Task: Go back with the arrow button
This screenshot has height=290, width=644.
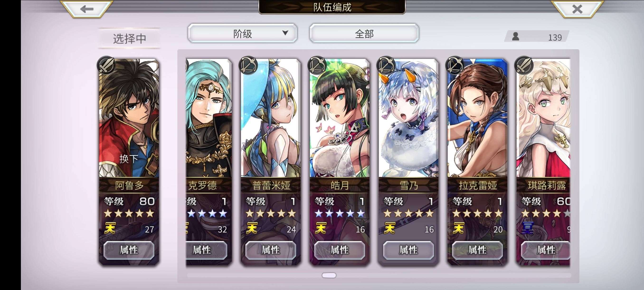Action: pos(87,9)
